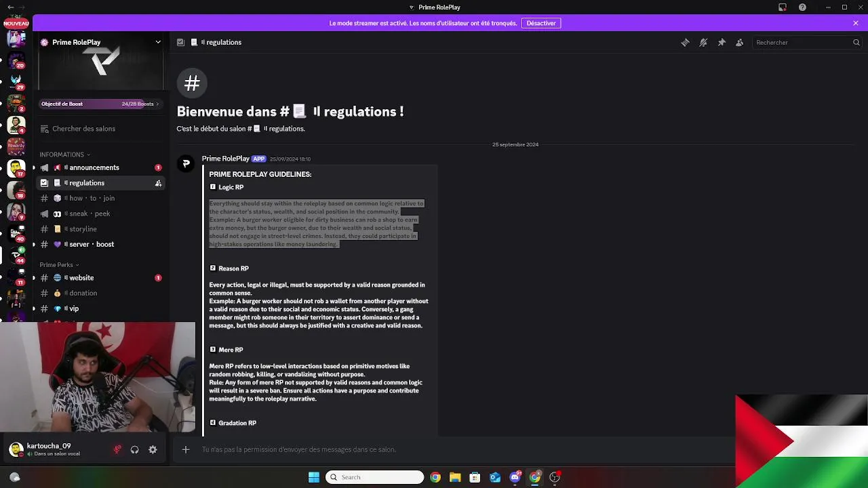This screenshot has width=868, height=488.
Task: Click the kartoucha_09 user avatar
Action: [16, 449]
